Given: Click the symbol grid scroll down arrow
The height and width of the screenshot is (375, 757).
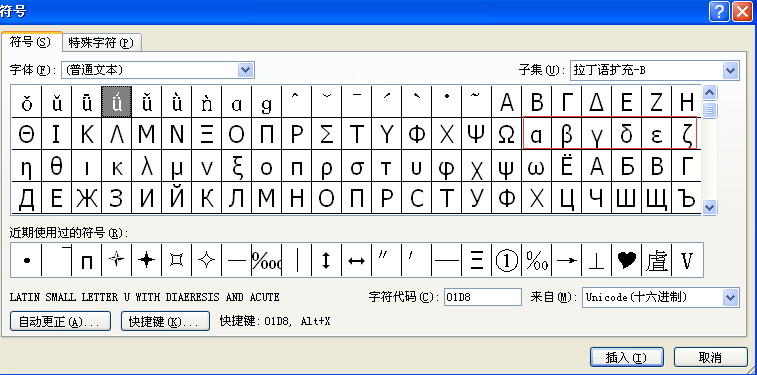Looking at the screenshot, I should pyautogui.click(x=709, y=207).
